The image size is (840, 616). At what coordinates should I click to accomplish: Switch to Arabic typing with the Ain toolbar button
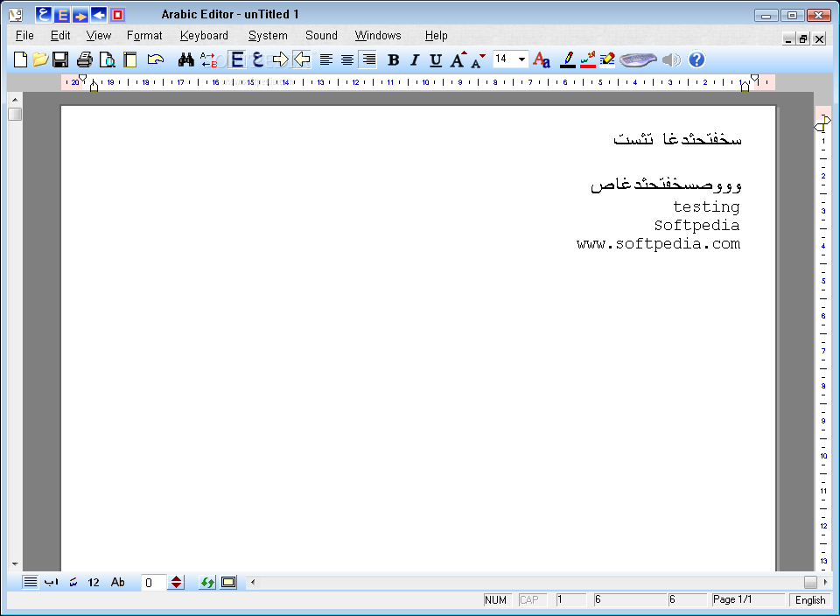point(258,59)
